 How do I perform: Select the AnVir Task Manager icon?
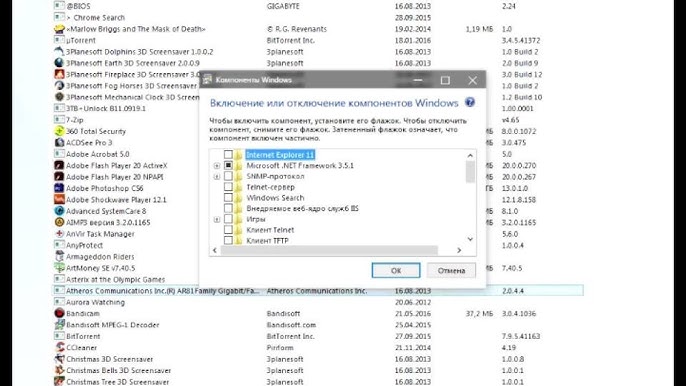pyautogui.click(x=59, y=234)
